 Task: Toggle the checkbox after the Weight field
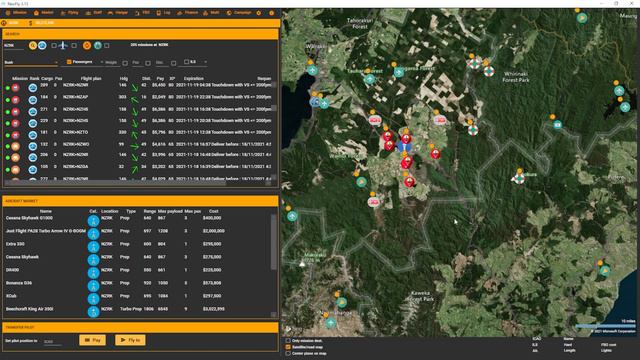pos(125,63)
